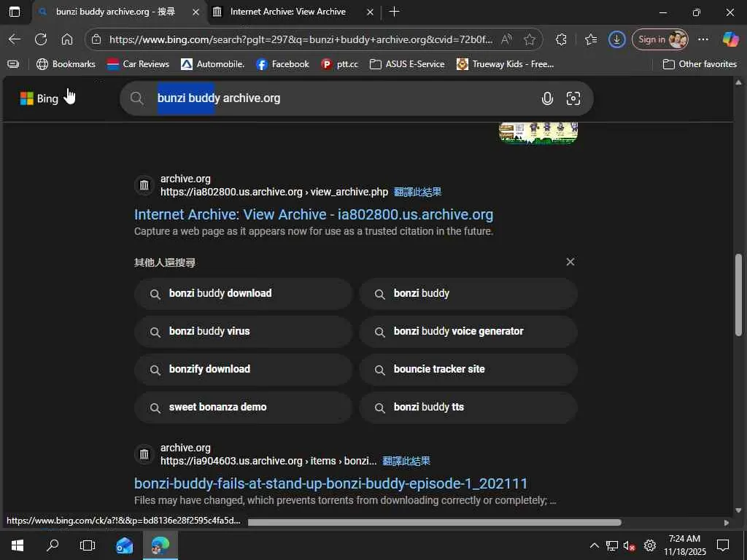Search for sweet bonanza demo

click(x=244, y=407)
